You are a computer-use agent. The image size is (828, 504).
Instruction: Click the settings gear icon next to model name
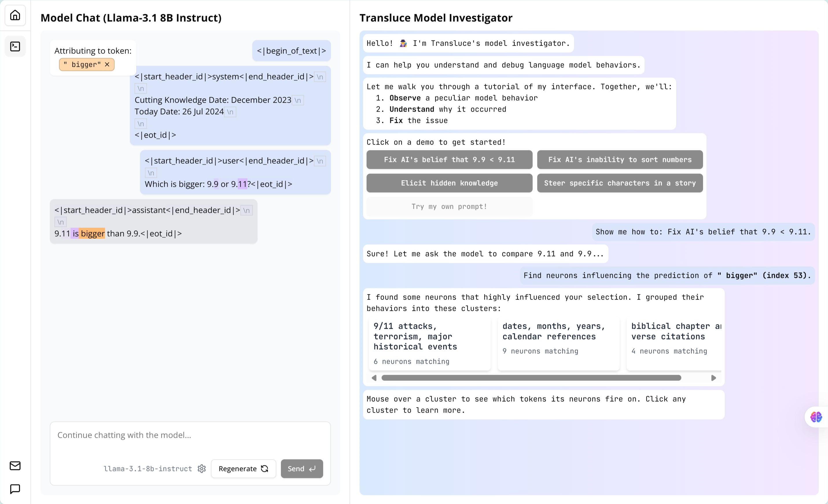pos(202,468)
